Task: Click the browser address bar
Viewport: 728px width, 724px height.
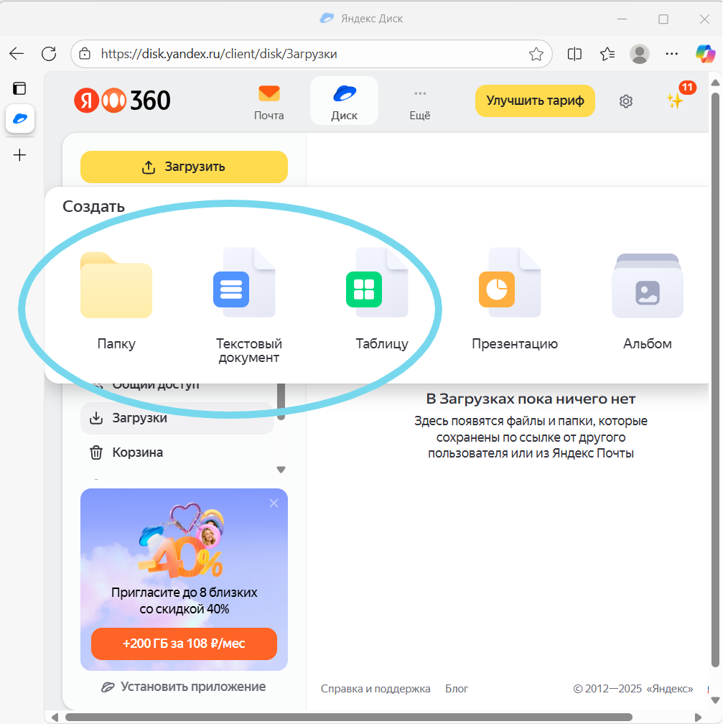Action: 309,54
